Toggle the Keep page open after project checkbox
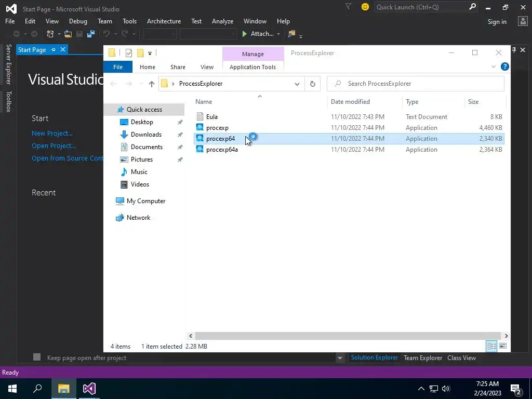Image resolution: width=532 pixels, height=399 pixels. (37, 357)
